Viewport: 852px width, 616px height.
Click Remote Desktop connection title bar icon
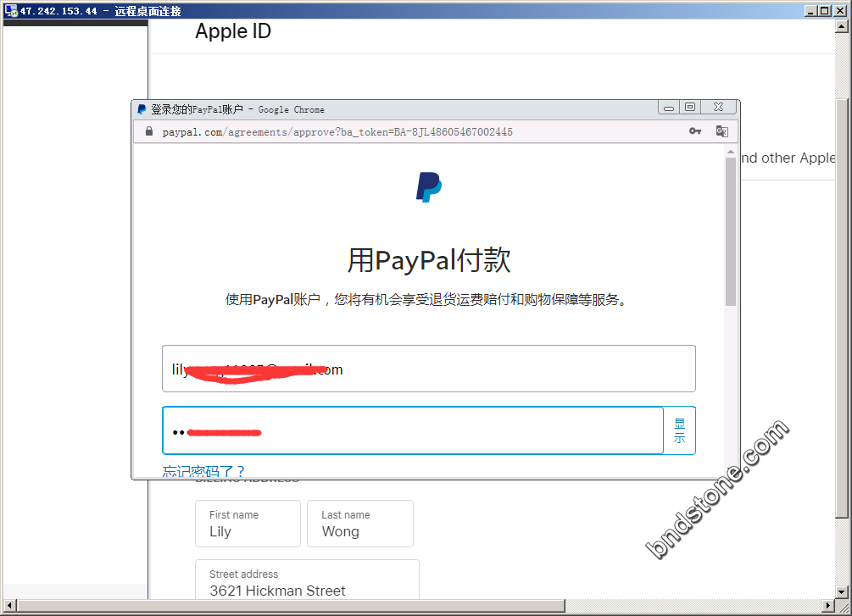11,10
